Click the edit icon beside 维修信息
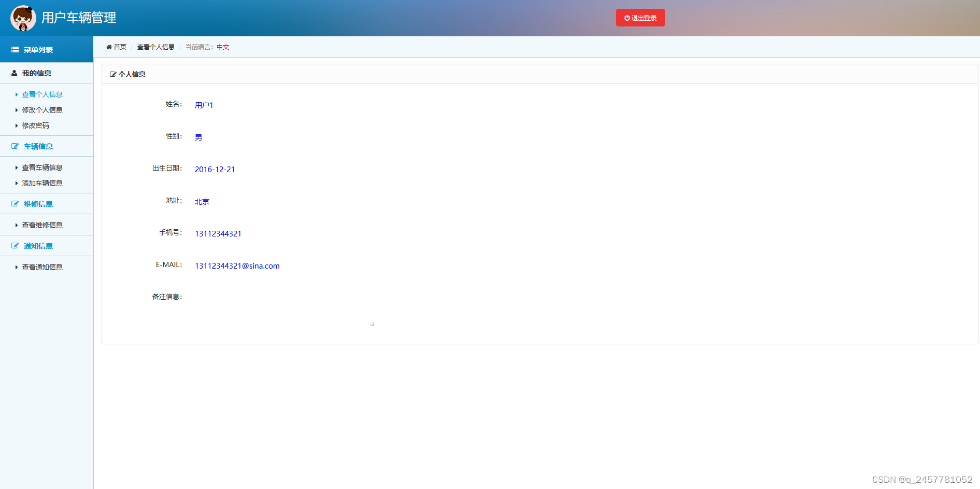The height and width of the screenshot is (489, 980). click(x=15, y=204)
